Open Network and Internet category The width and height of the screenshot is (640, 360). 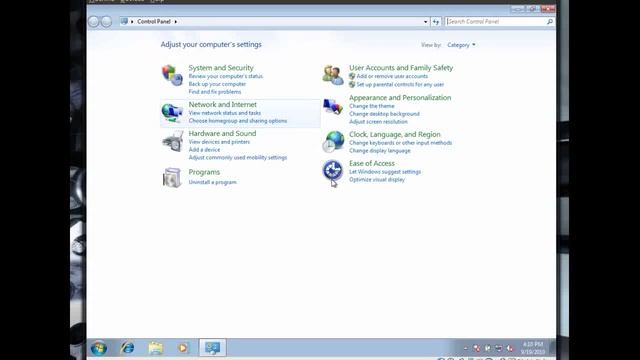(222, 104)
